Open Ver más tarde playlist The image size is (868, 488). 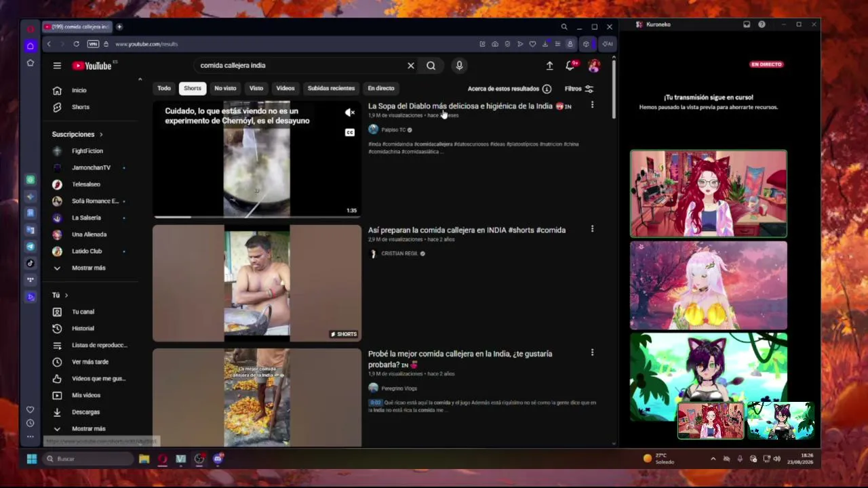pyautogui.click(x=91, y=362)
